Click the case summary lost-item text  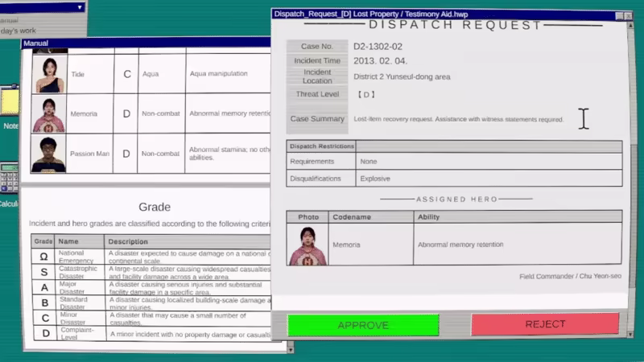click(x=458, y=119)
